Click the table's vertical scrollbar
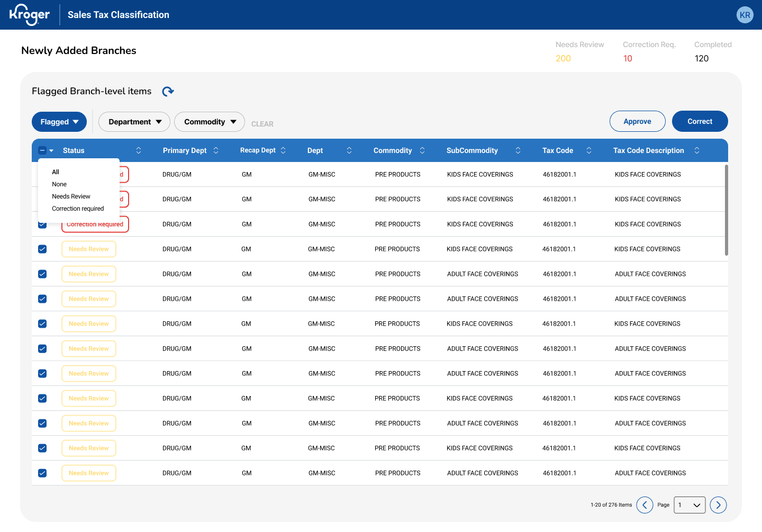 726,210
